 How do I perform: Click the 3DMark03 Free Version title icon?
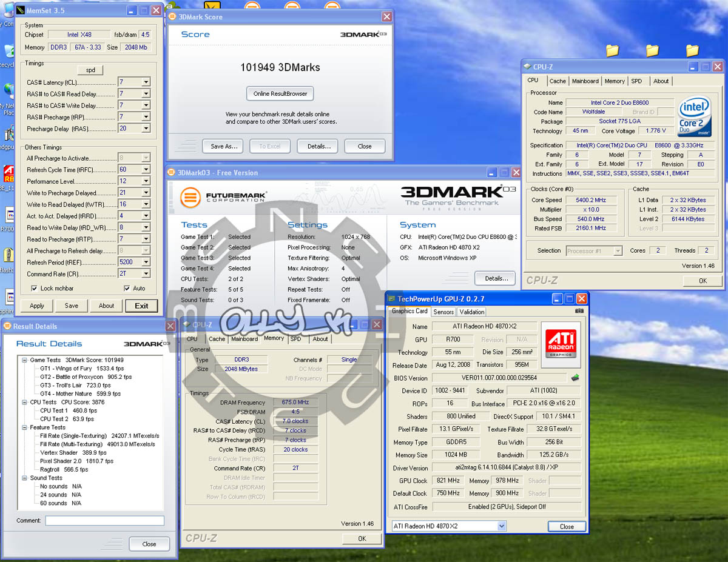coord(171,173)
